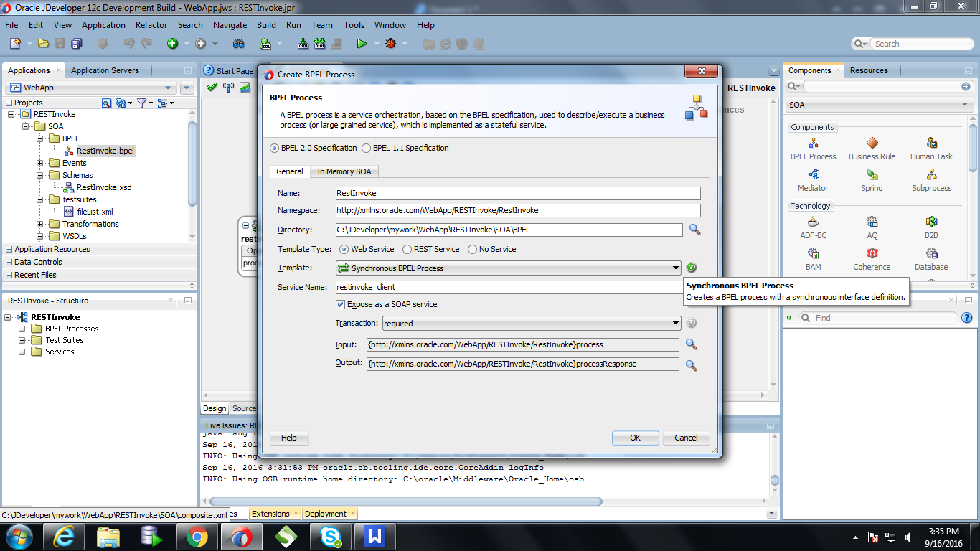
Task: Click the green Run toolbar icon
Action: (x=362, y=43)
